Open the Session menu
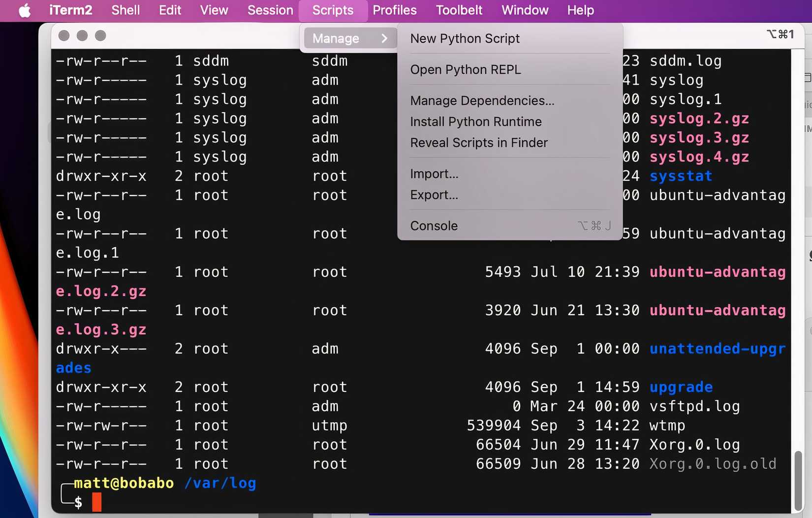The image size is (812, 518). pos(270,10)
